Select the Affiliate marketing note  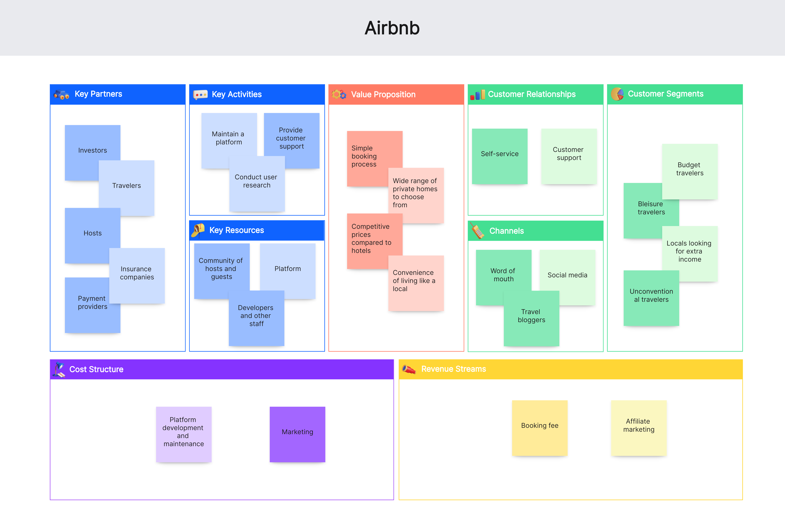click(639, 428)
